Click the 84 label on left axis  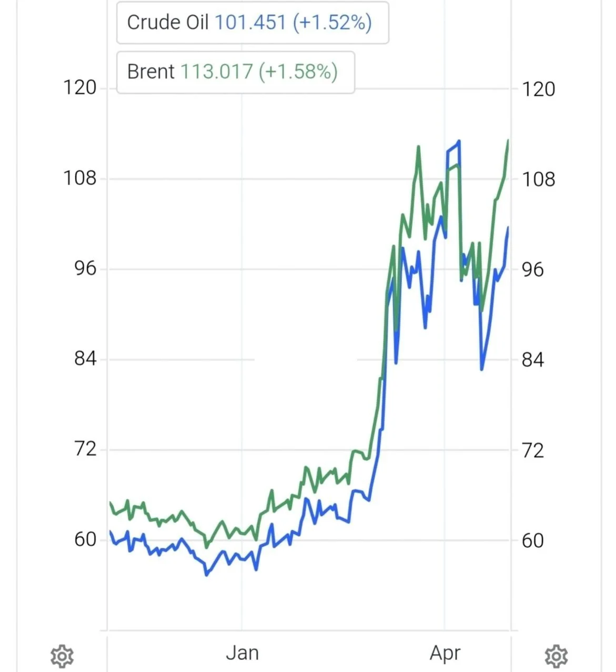(85, 359)
